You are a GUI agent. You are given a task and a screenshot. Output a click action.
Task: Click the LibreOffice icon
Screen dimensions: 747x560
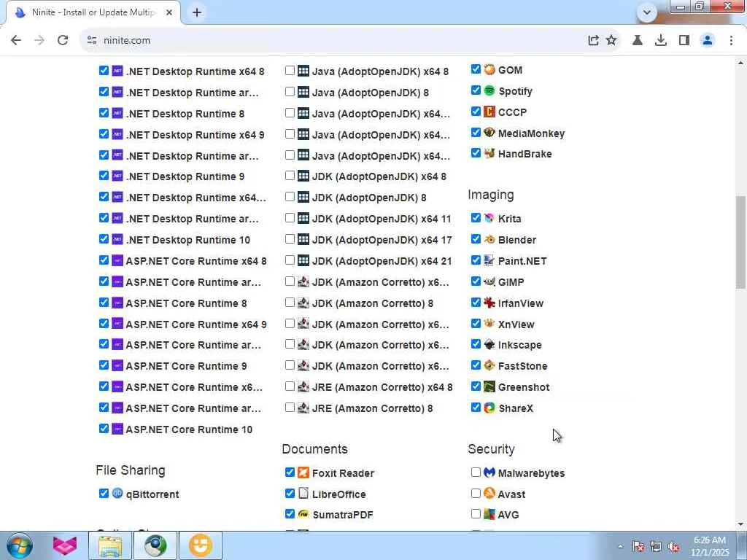(303, 494)
